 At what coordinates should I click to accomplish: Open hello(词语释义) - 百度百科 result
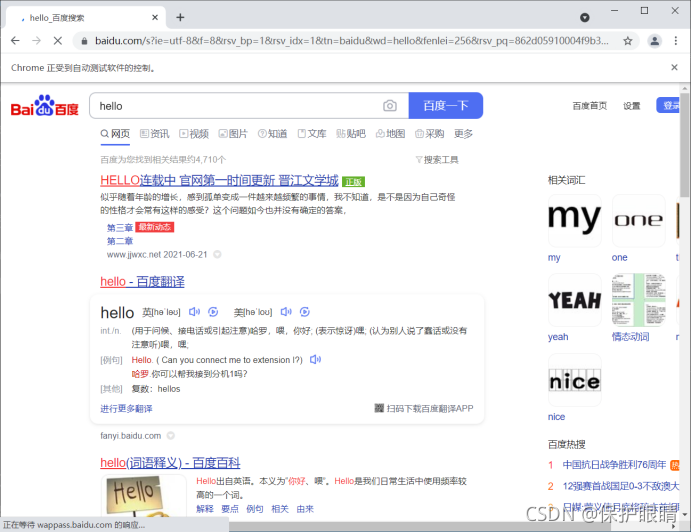click(170, 463)
